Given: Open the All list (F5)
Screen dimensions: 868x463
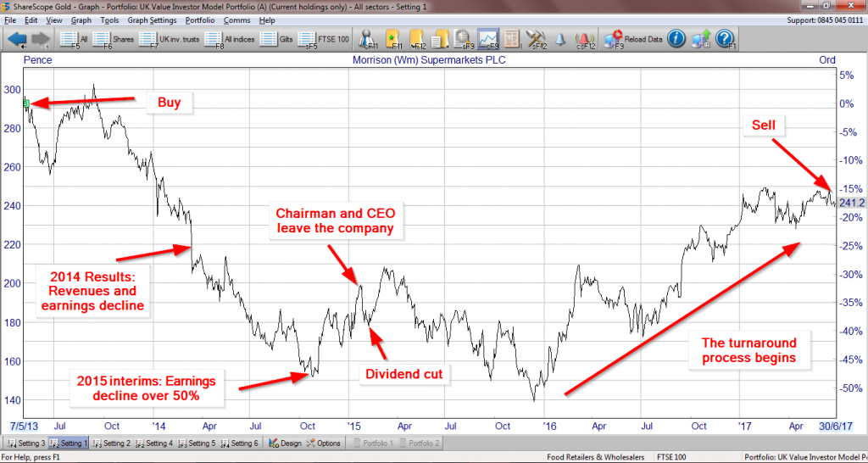Looking at the screenshot, I should click(x=74, y=39).
